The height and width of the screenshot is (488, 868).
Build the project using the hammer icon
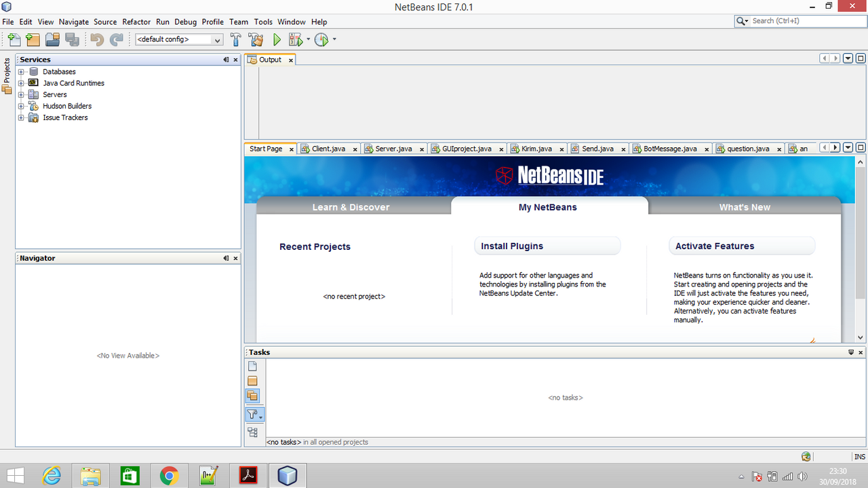tap(235, 39)
